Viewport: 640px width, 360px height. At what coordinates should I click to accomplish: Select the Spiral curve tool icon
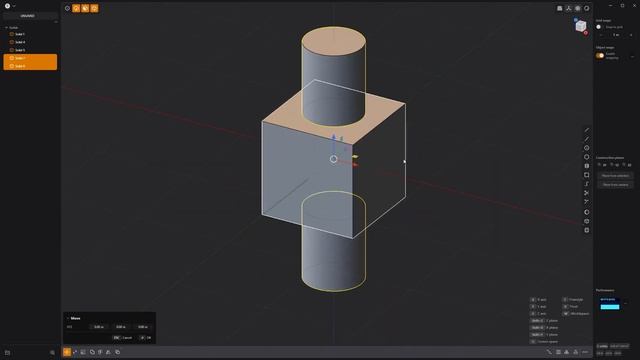(587, 184)
